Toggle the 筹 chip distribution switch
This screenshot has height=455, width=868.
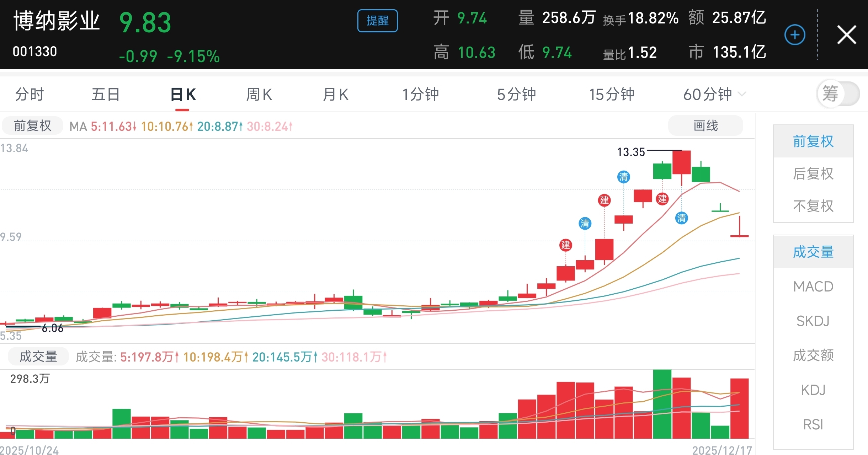click(x=838, y=94)
